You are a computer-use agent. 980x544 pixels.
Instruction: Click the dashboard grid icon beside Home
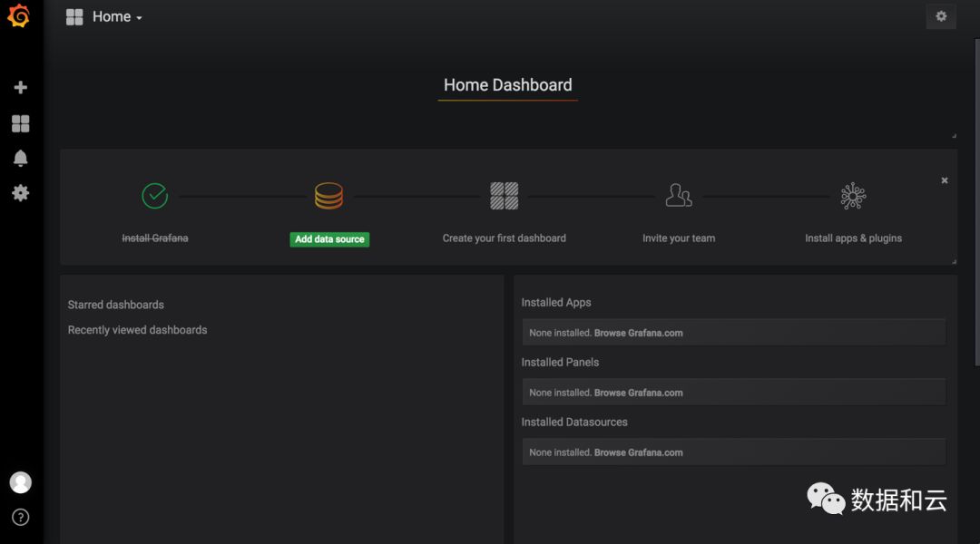pyautogui.click(x=74, y=17)
